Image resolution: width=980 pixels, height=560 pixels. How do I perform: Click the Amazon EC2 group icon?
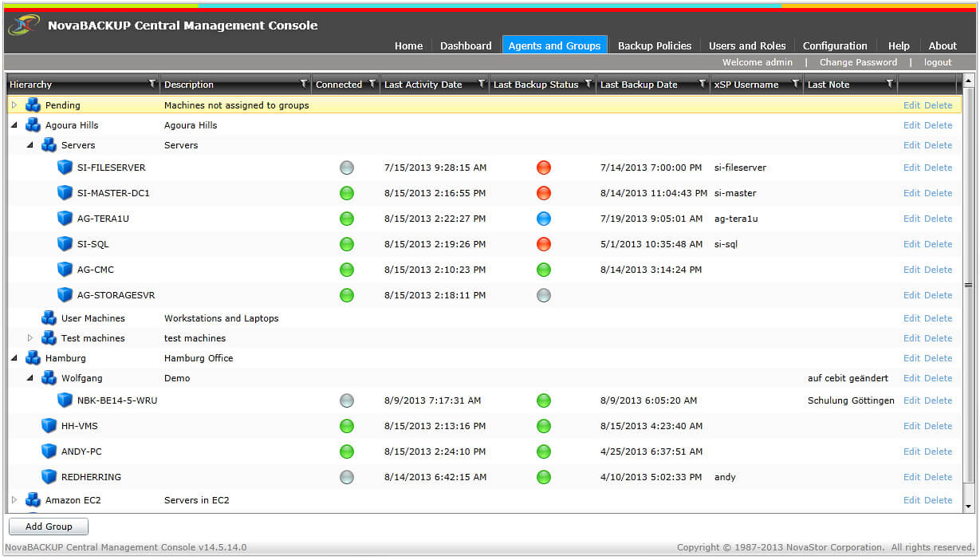tap(33, 499)
